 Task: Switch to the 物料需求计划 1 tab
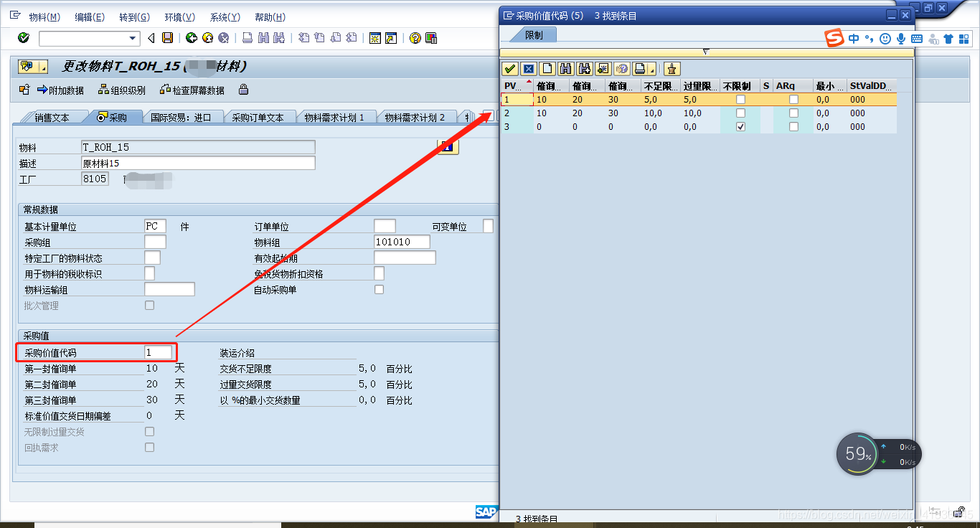(334, 118)
